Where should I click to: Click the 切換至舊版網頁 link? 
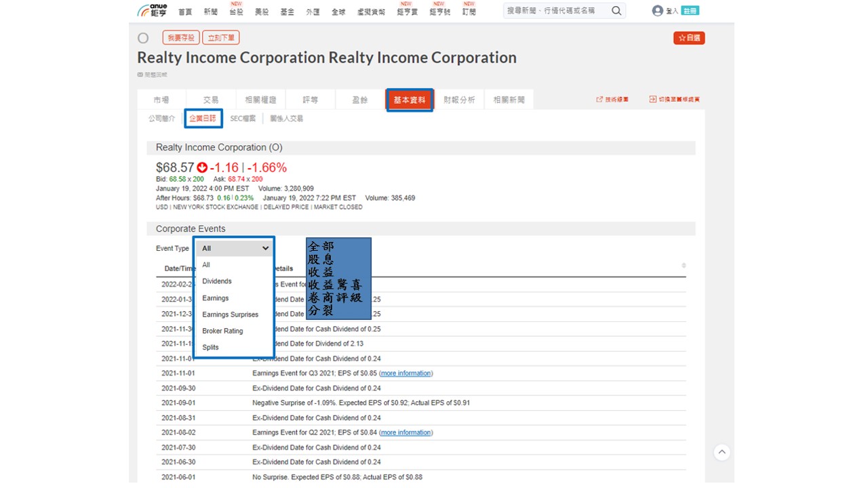pos(674,100)
